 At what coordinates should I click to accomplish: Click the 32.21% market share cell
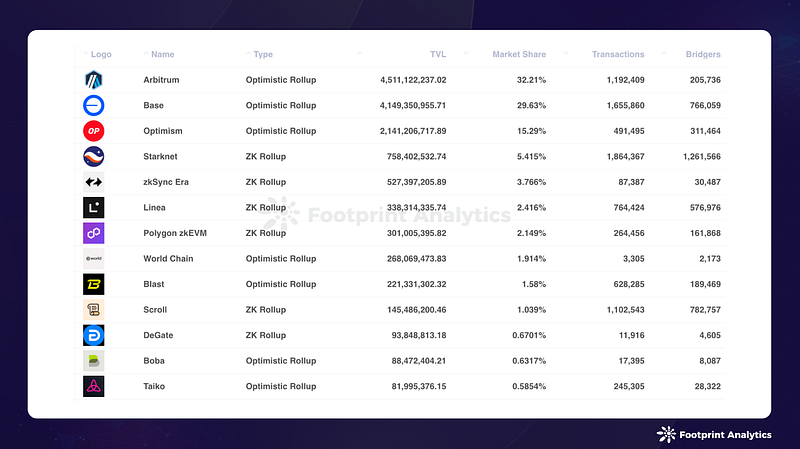click(531, 80)
